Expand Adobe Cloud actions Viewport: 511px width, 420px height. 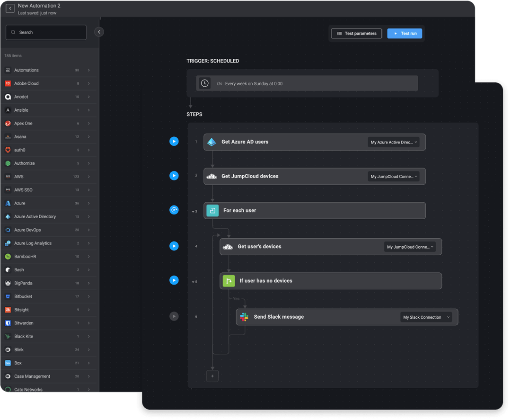pyautogui.click(x=88, y=83)
